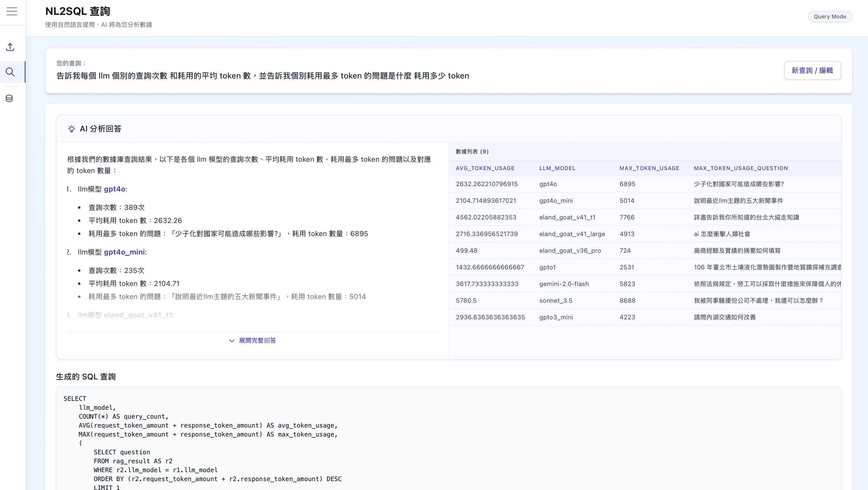
Task: Select the sonnet_3.5 table row
Action: click(x=555, y=301)
